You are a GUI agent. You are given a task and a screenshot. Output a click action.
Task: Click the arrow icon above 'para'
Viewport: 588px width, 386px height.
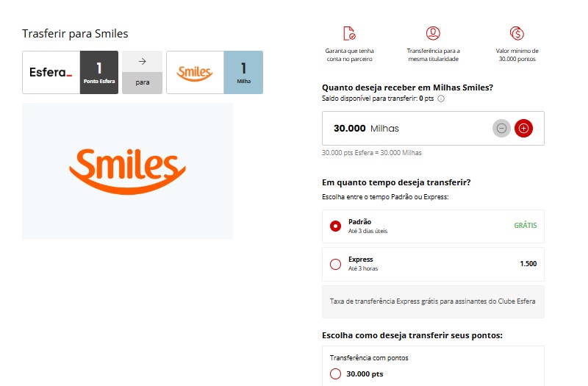coord(142,62)
